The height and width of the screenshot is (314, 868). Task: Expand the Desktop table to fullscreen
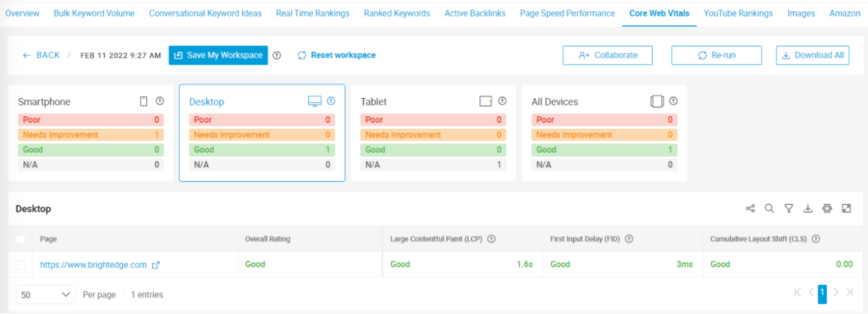tap(846, 208)
